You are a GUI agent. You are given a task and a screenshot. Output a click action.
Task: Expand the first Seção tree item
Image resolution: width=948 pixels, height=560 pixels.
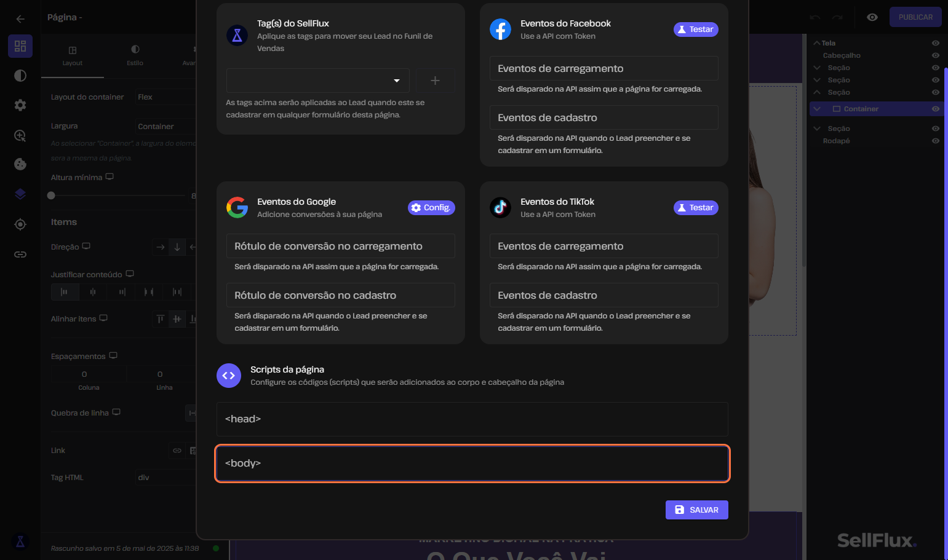click(817, 68)
